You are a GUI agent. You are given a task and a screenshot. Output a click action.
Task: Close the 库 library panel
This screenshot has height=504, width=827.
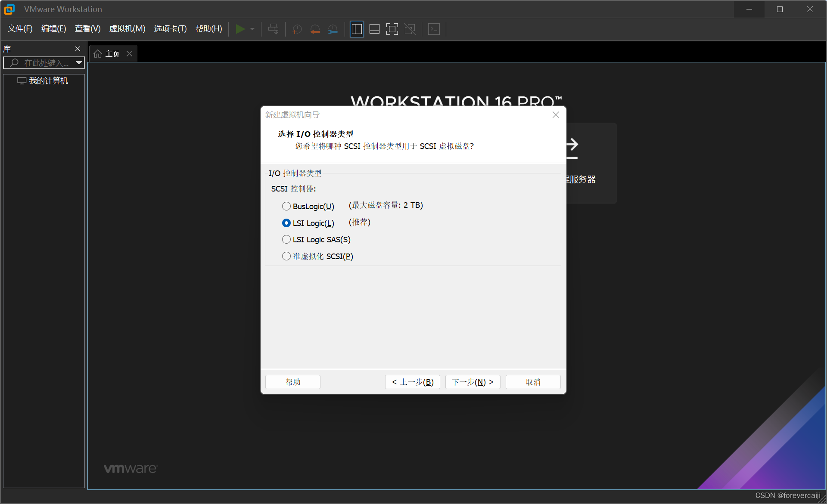click(78, 49)
